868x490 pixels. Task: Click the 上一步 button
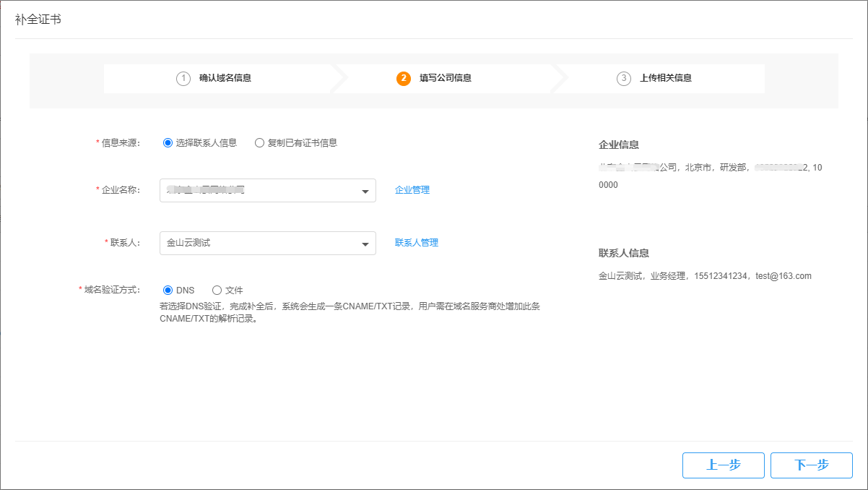pos(723,465)
